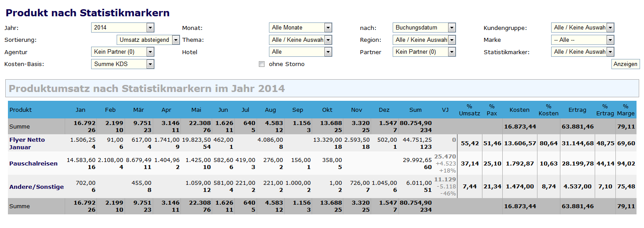Viewport: 644px width, 228px height.
Task: Open the 'Andere/Sonstige' product link
Action: (x=37, y=187)
